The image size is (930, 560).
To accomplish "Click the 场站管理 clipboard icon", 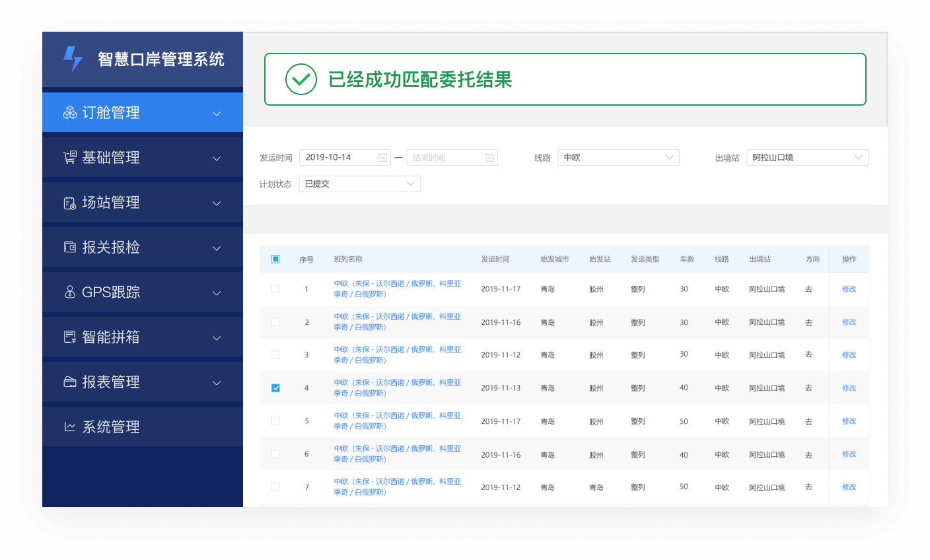I will click(70, 203).
